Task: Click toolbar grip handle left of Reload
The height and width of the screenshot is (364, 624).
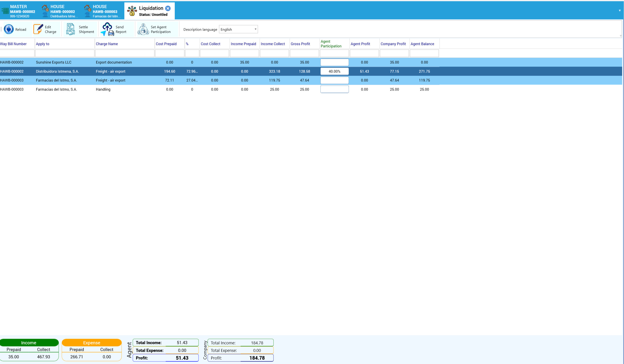Action: click(x=1, y=29)
